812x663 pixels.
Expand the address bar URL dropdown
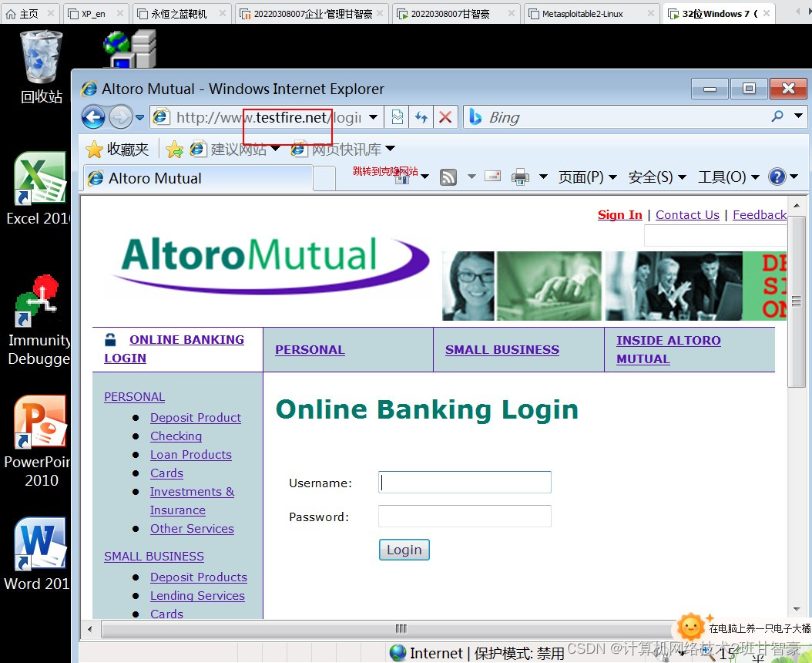tap(374, 118)
